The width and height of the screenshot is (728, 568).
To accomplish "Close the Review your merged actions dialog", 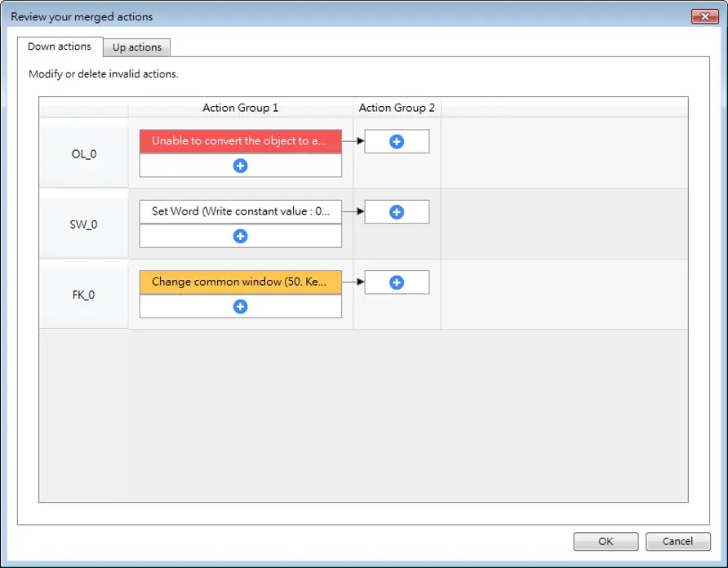I will [x=705, y=16].
